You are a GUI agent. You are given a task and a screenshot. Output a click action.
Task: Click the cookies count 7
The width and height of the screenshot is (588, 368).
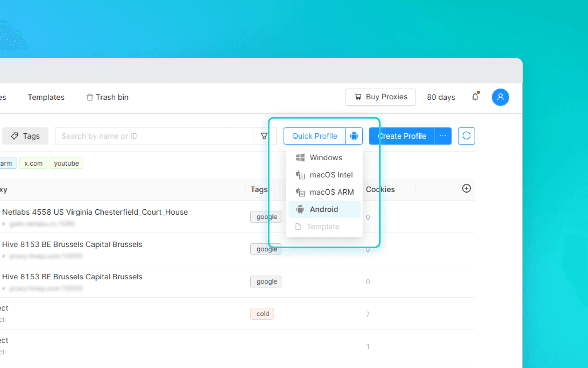click(x=368, y=314)
